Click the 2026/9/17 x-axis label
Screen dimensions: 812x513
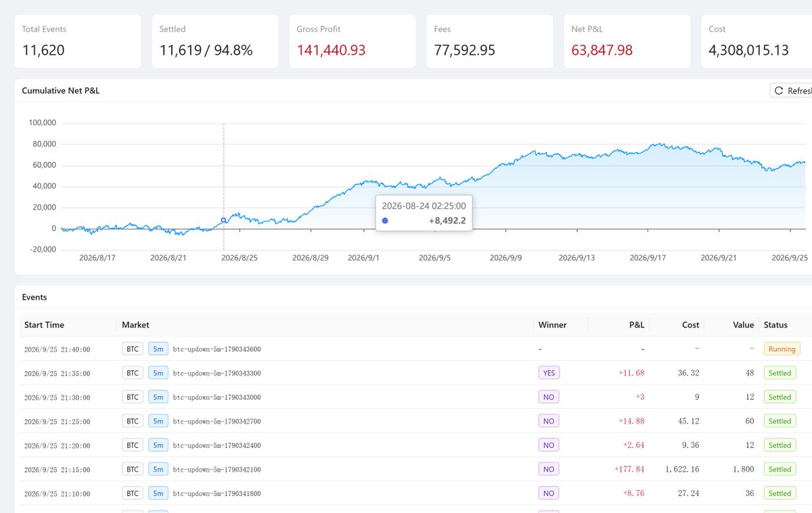(x=648, y=258)
